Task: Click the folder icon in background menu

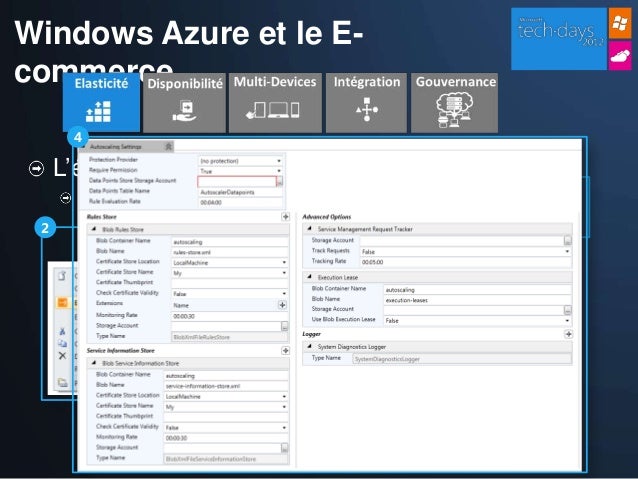Action: pos(62,383)
